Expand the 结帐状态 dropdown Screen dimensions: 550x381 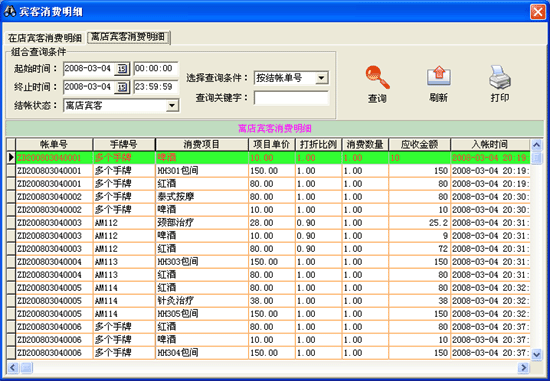(x=172, y=106)
